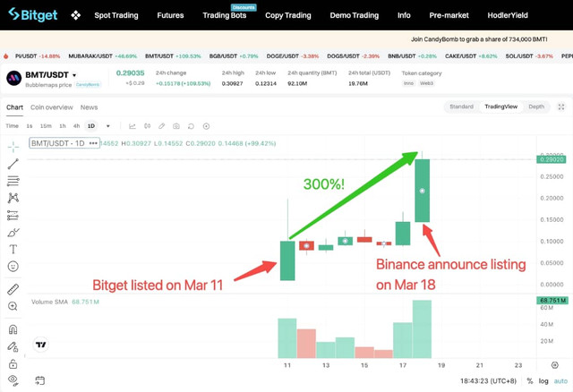This screenshot has height=392, width=573.
Task: Select the trend line drawing tool
Action: tap(13, 164)
